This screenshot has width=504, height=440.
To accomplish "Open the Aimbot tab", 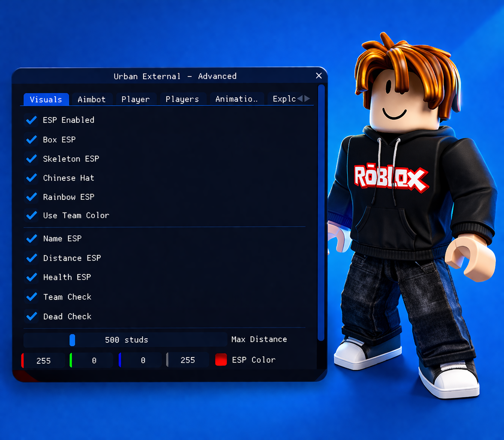I will [x=92, y=99].
